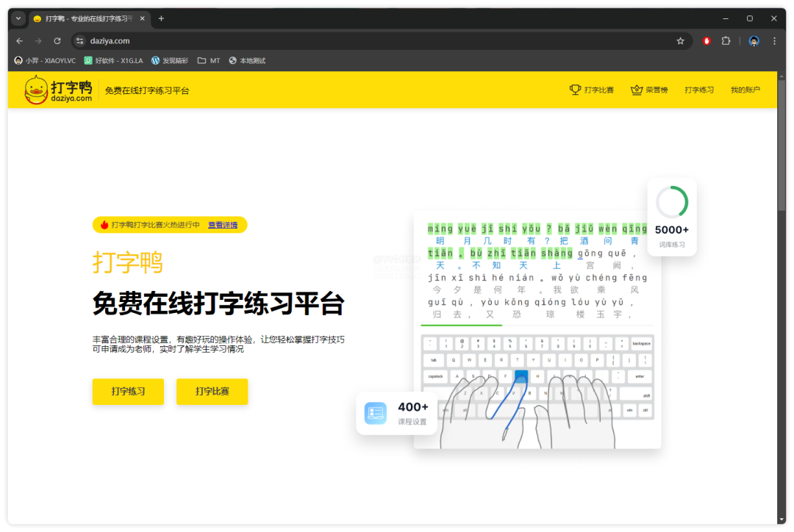
Task: Click the yellow 打字练习 button
Action: (128, 391)
